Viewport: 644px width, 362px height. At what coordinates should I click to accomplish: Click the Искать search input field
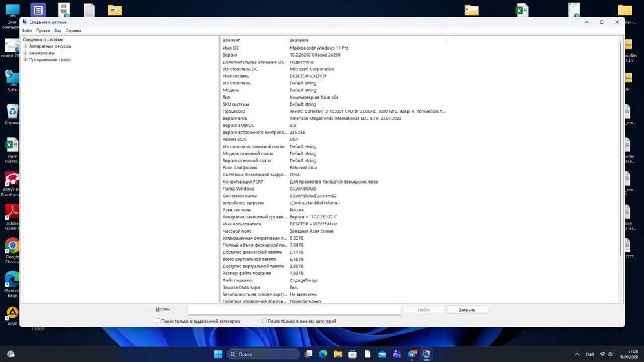tap(294, 310)
